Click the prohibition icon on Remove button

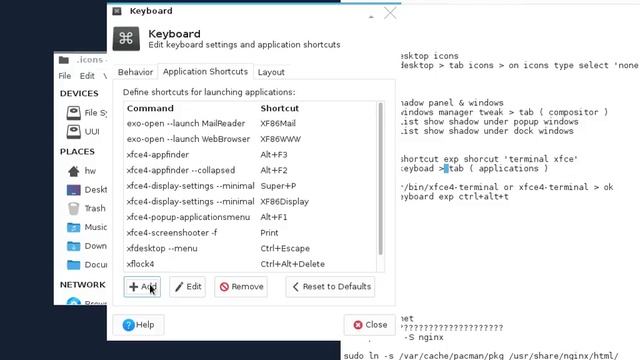tap(224, 287)
